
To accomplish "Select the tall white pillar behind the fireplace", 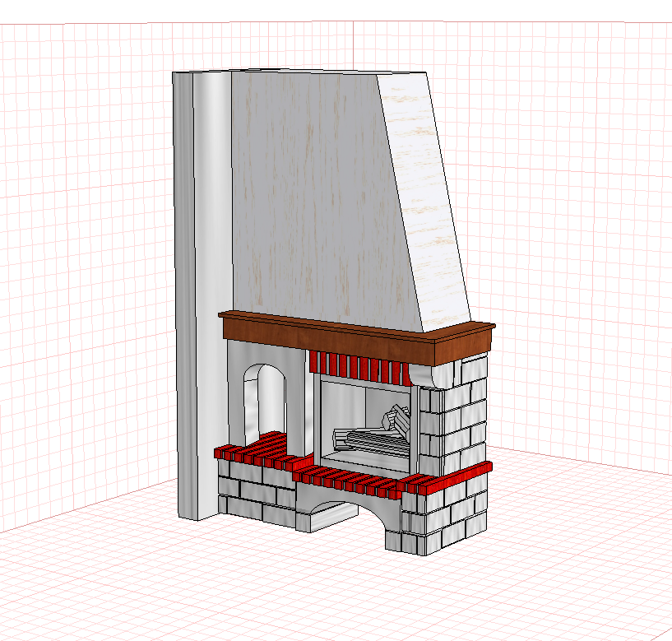I will (202, 296).
